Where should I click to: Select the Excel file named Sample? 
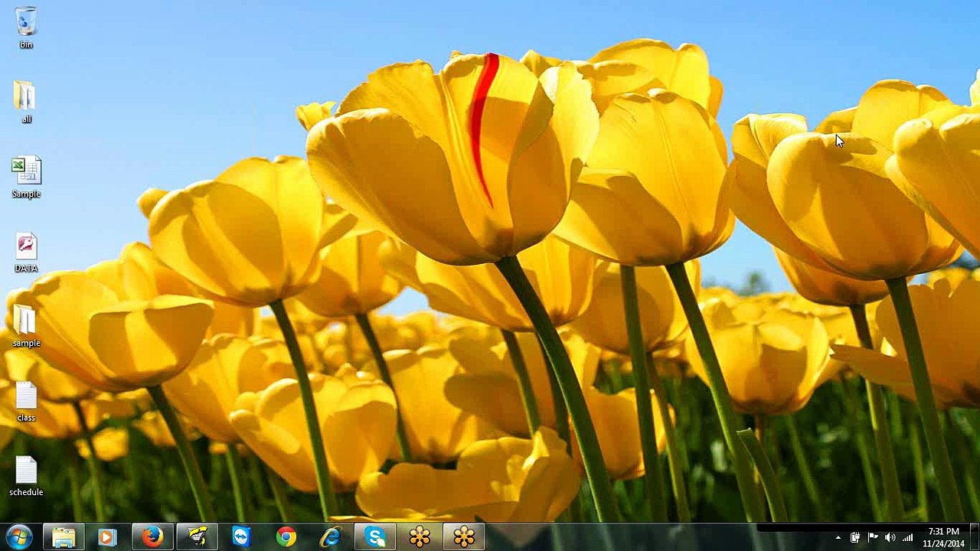(x=26, y=176)
